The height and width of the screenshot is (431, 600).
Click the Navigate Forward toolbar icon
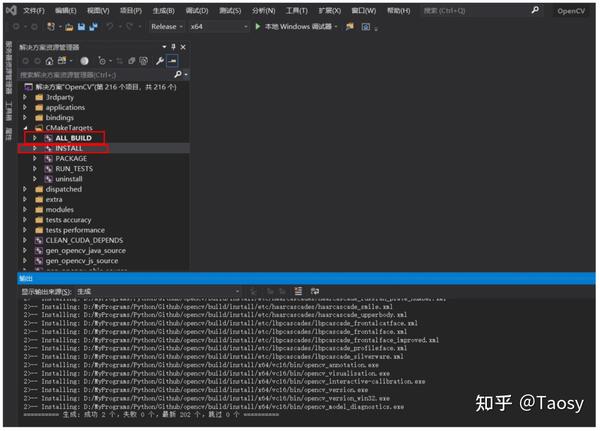(34, 27)
